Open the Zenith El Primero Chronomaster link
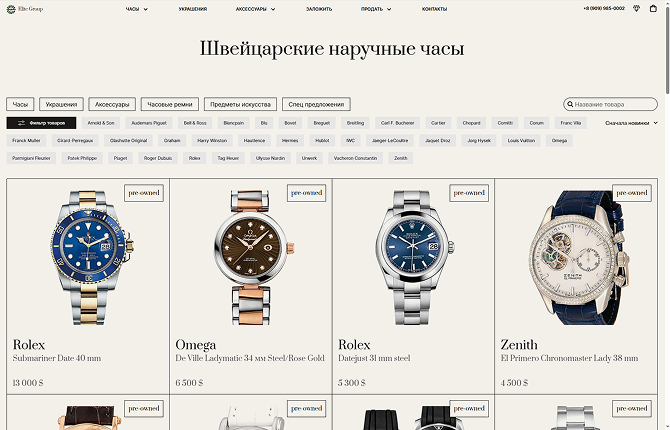 coord(569,358)
